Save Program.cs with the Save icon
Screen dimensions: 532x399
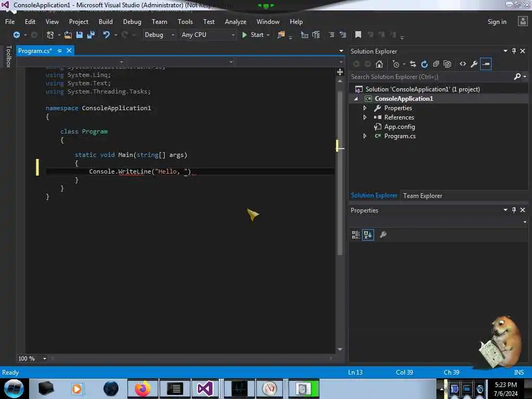click(79, 35)
